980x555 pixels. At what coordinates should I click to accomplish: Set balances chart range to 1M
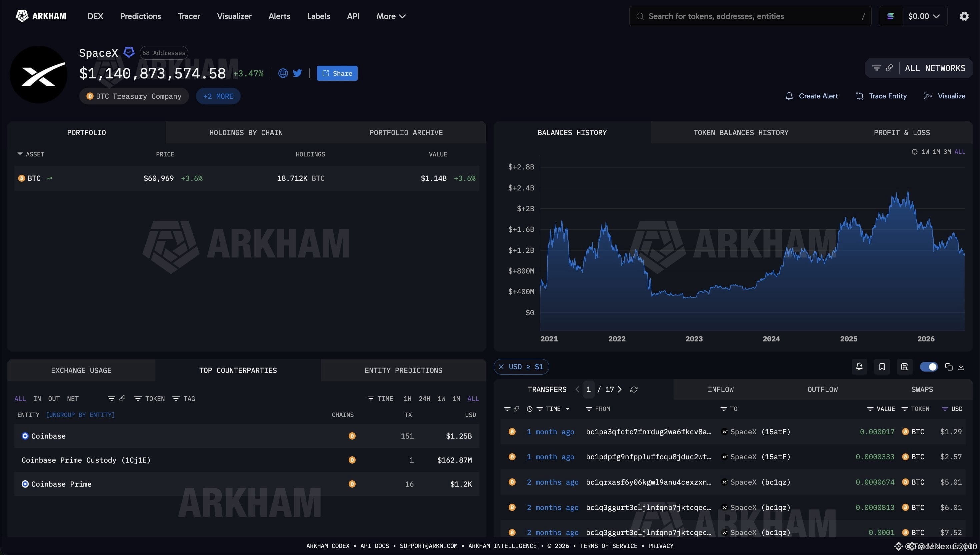936,152
